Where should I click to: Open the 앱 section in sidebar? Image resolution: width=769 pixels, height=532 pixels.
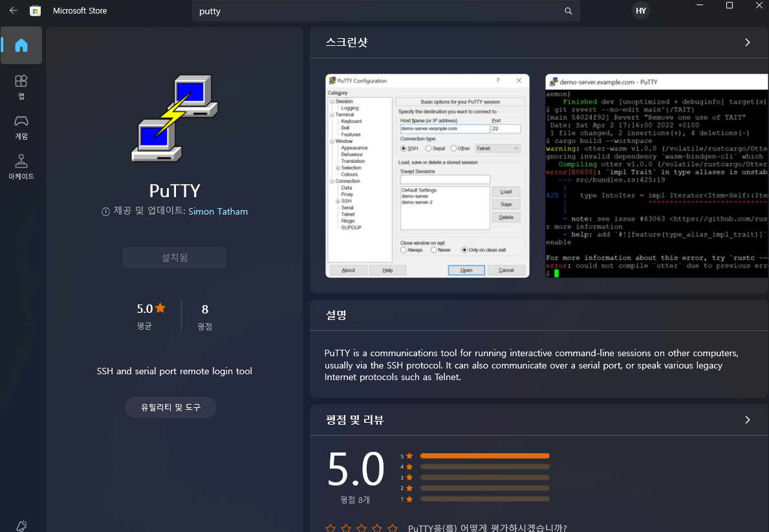click(x=21, y=87)
